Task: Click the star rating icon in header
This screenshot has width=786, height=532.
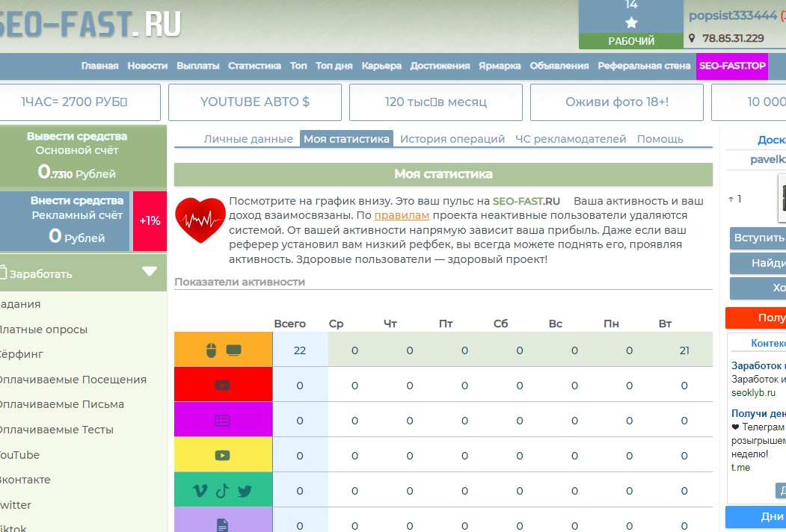Action: [631, 22]
